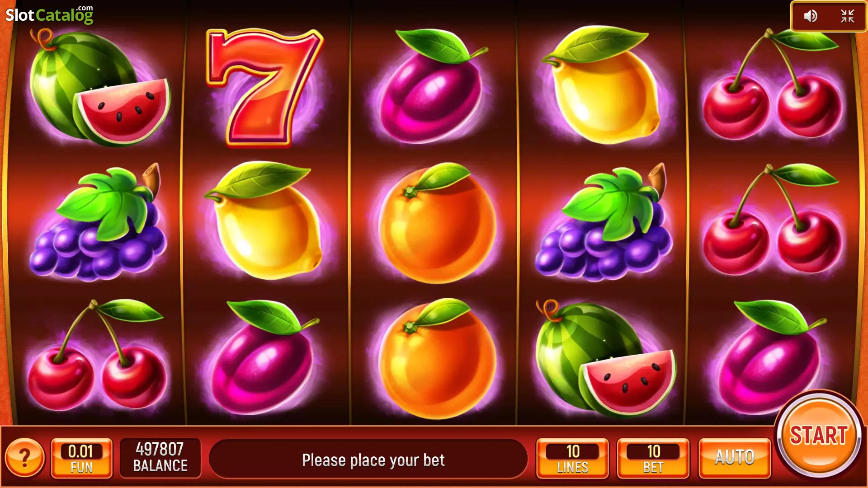
Task: Select the watermelon symbol on first reel
Action: point(99,88)
